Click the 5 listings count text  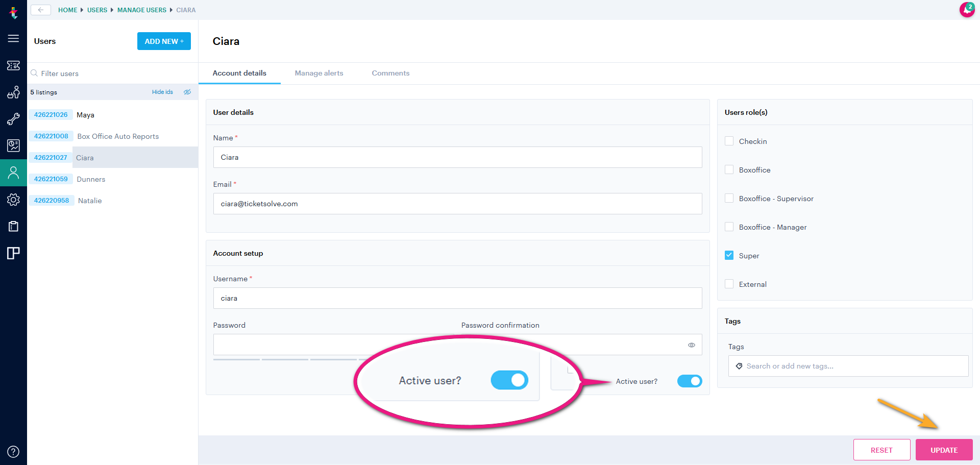click(x=44, y=92)
